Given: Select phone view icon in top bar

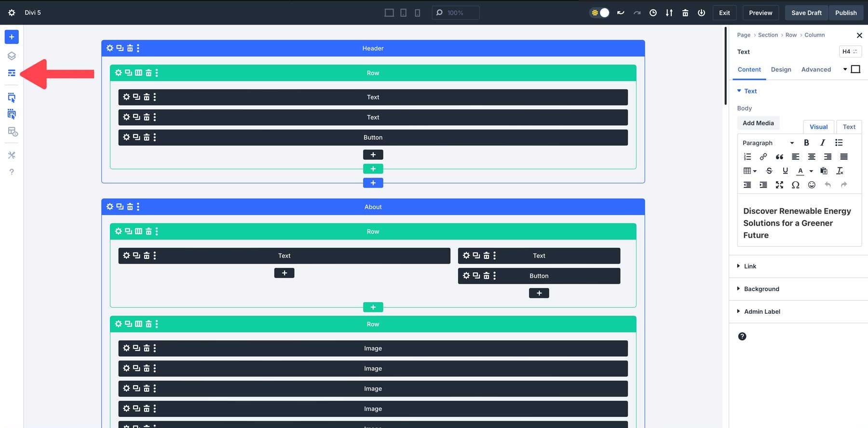Looking at the screenshot, I should (x=418, y=13).
